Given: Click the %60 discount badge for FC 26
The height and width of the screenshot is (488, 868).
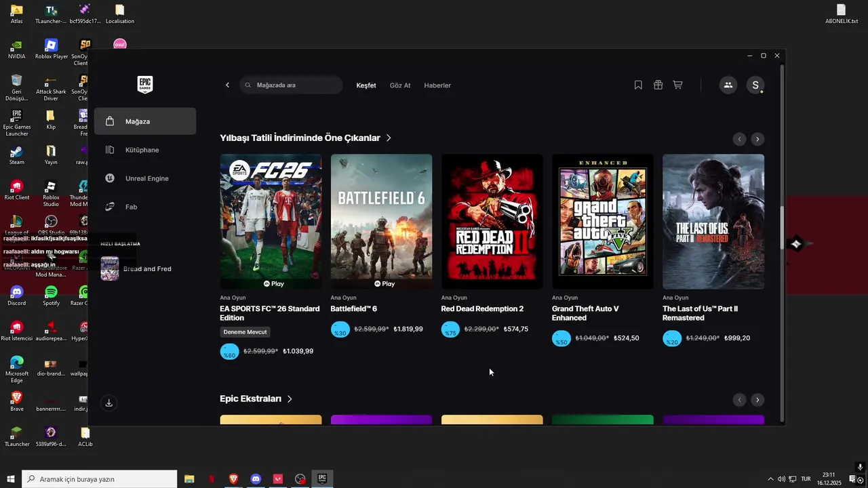Looking at the screenshot, I should 230,352.
